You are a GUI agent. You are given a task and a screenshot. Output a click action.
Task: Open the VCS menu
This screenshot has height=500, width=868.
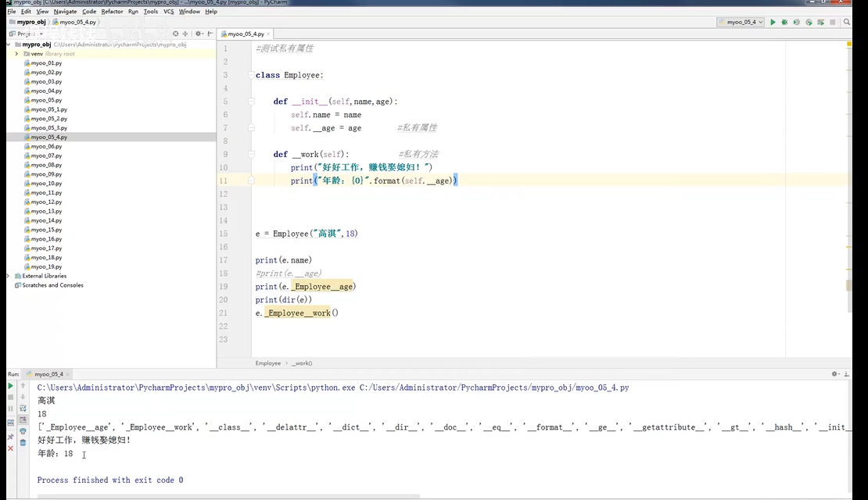[169, 11]
